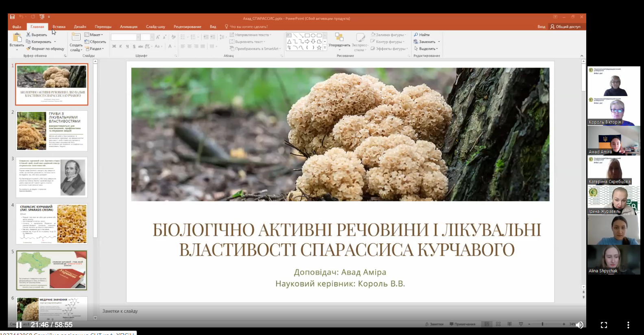Click the bullets list icon
Image resolution: width=644 pixels, height=335 pixels.
coord(184,37)
